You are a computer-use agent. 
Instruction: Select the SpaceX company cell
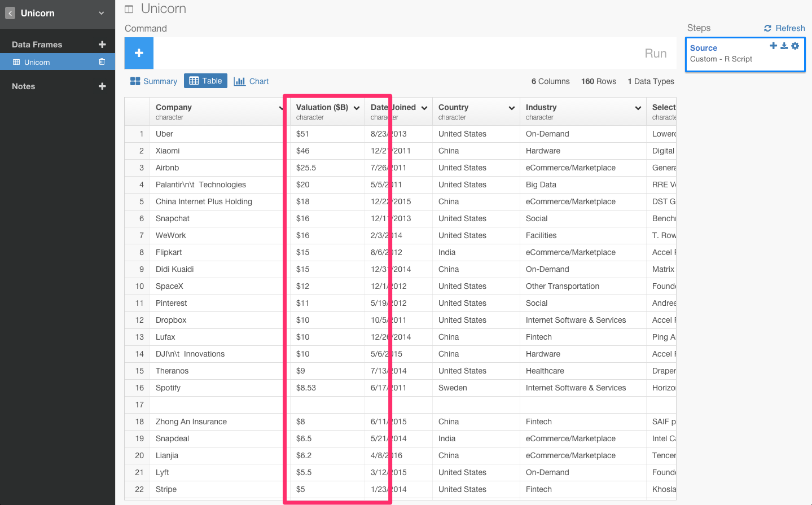click(x=220, y=286)
